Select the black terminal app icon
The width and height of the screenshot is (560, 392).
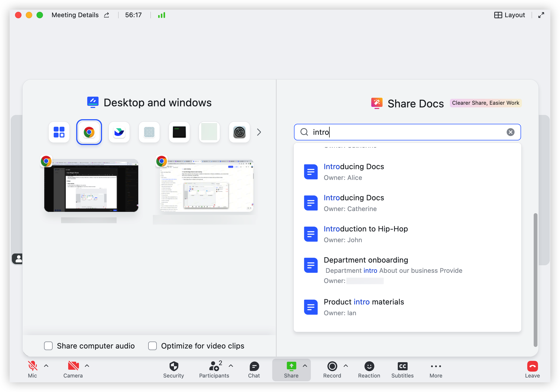(179, 132)
